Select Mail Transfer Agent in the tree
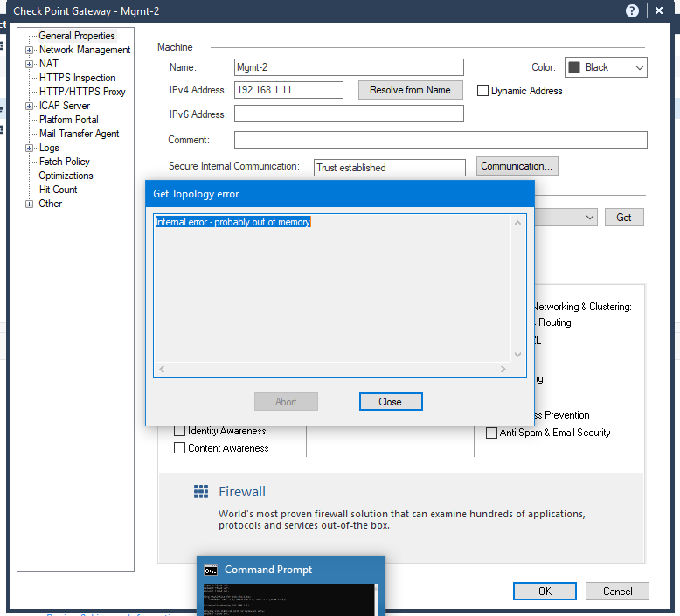The image size is (680, 616). coord(79,134)
